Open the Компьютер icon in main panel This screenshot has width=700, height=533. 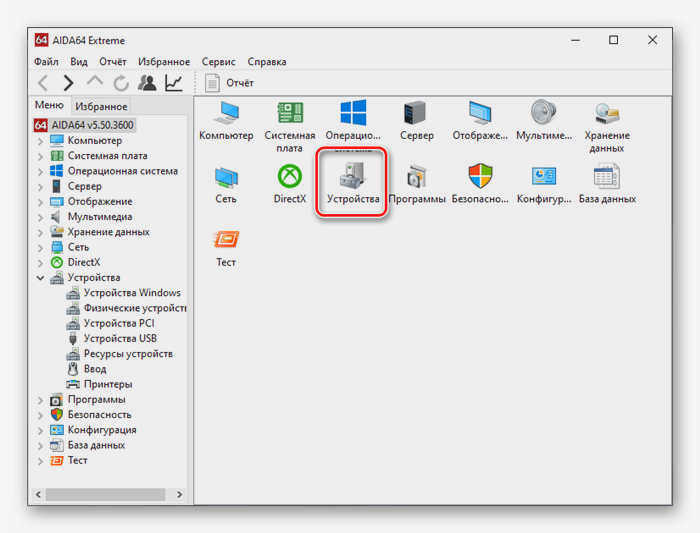pyautogui.click(x=226, y=121)
